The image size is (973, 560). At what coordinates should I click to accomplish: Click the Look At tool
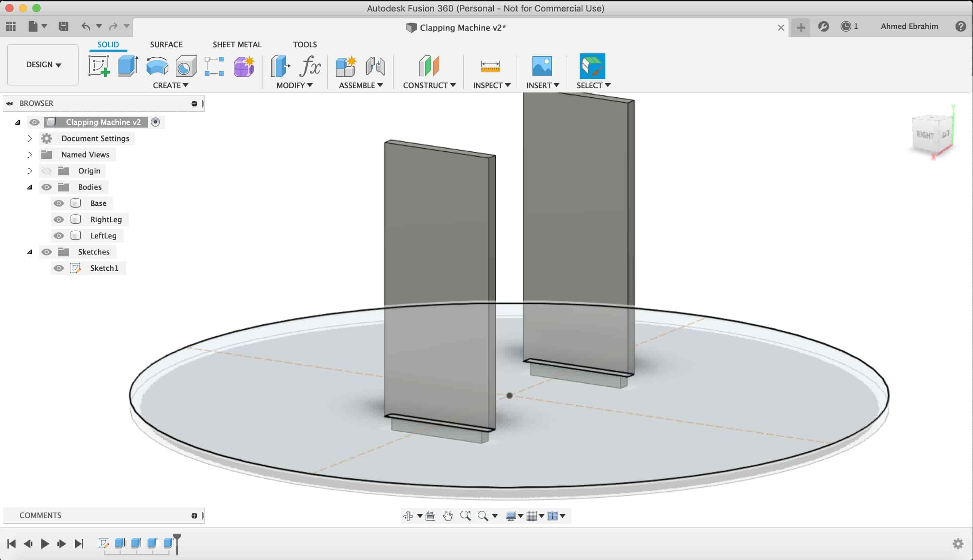pyautogui.click(x=430, y=516)
